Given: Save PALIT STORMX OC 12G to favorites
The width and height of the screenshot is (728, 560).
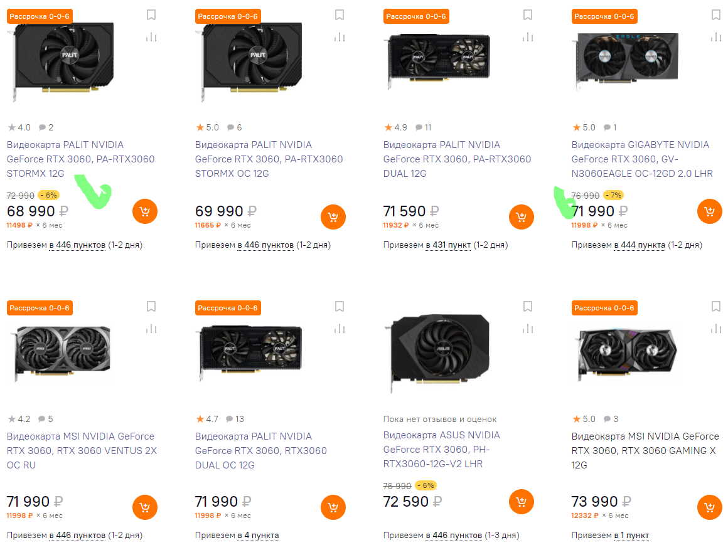Looking at the screenshot, I should tap(340, 15).
